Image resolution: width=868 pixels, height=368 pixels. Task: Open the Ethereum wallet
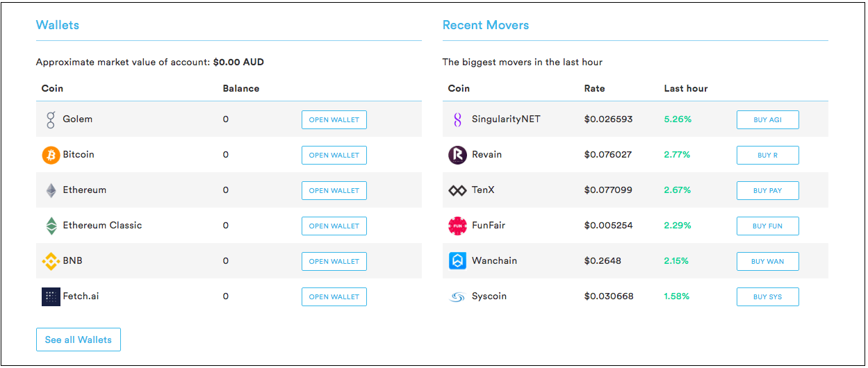(334, 190)
